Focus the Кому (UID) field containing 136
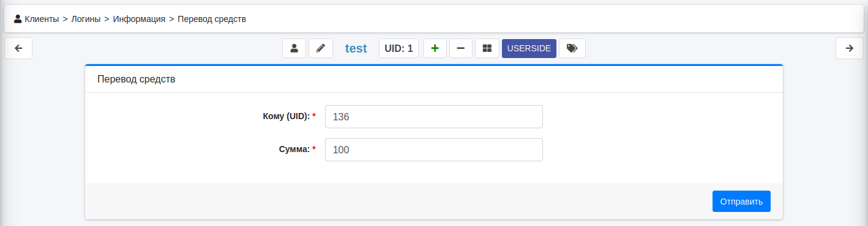This screenshot has width=868, height=226. point(433,117)
